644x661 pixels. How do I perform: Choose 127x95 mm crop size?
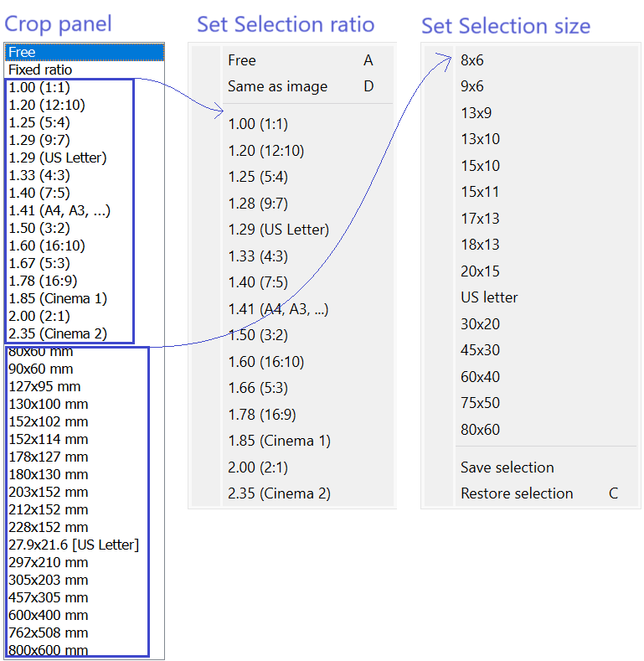[44, 386]
